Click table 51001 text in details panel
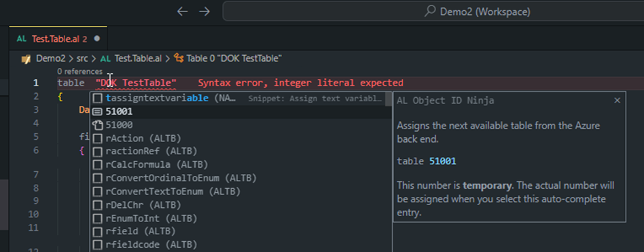 click(x=427, y=161)
